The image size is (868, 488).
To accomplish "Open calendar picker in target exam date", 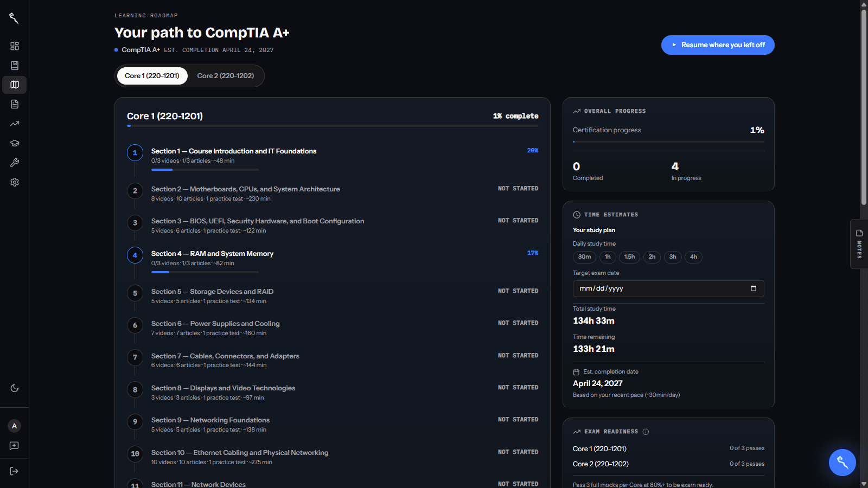I will [754, 288].
